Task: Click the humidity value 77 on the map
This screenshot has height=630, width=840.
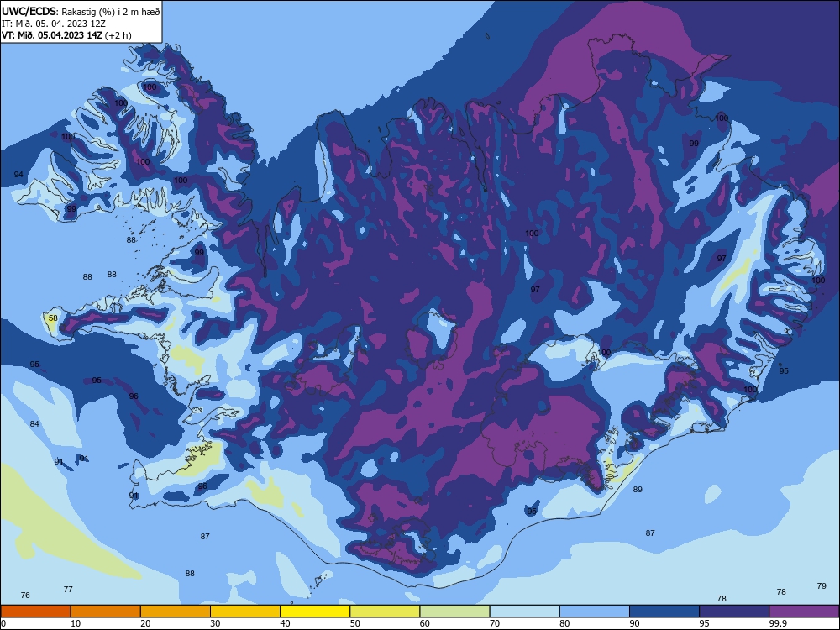Action: [x=68, y=590]
